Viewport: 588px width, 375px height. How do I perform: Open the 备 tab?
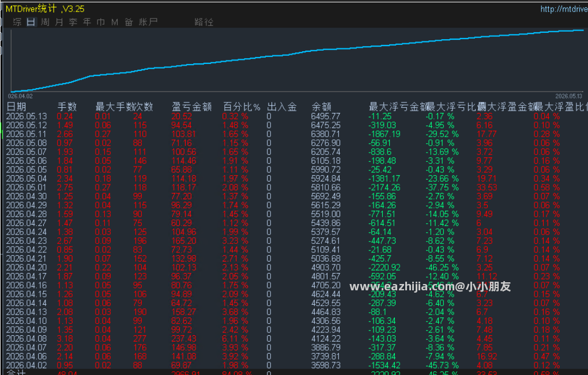tap(129, 22)
